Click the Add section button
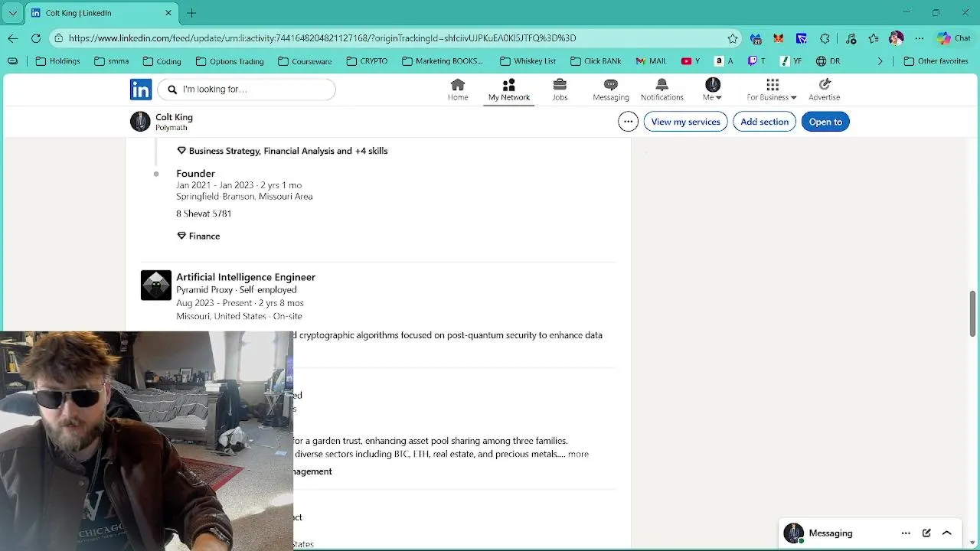 tap(764, 122)
